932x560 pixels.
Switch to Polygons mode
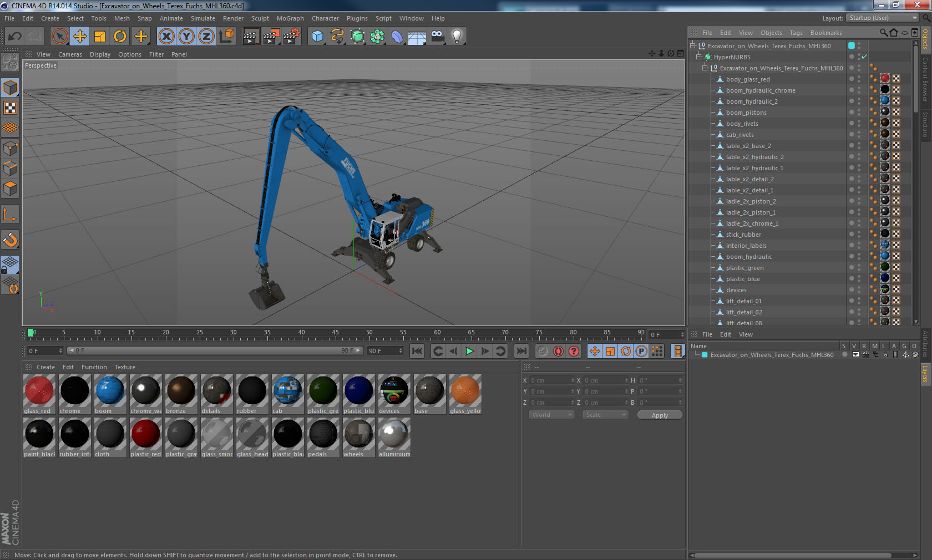click(10, 189)
